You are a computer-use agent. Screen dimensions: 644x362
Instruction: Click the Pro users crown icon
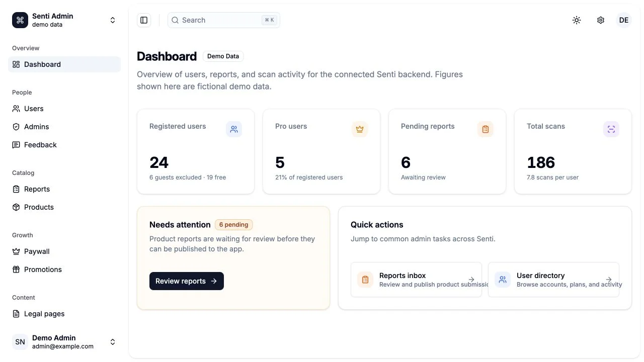(360, 129)
